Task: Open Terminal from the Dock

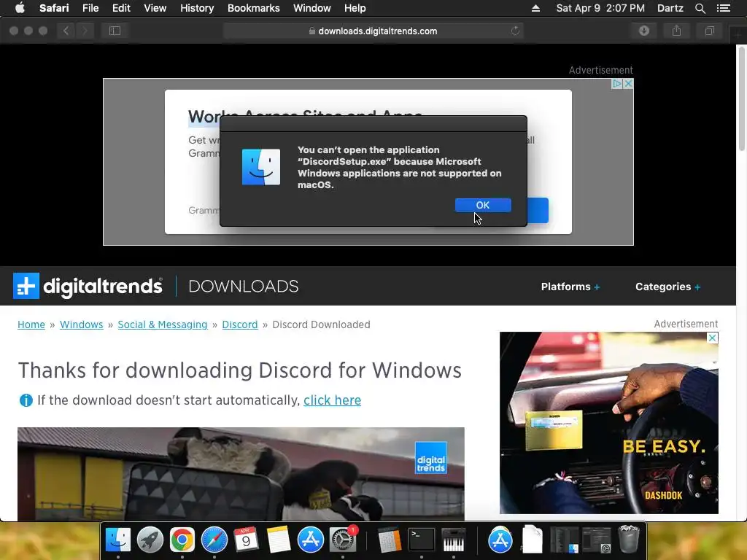Action: (x=422, y=540)
